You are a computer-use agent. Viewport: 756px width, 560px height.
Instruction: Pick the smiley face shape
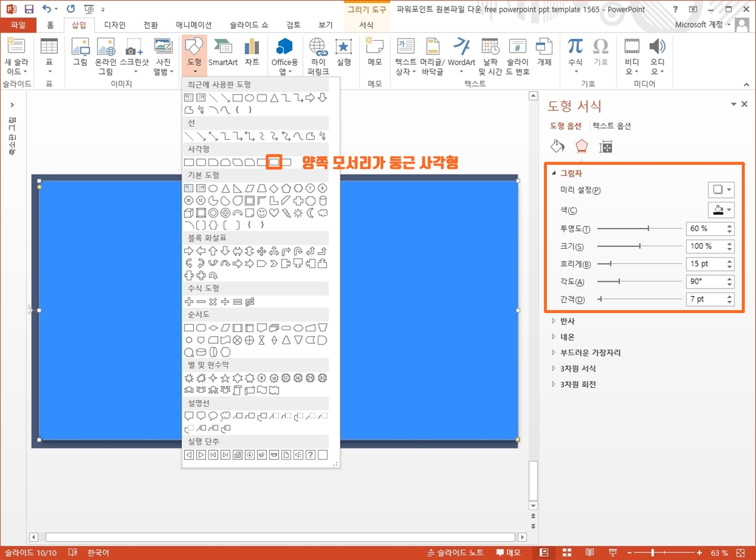pyautogui.click(x=262, y=213)
